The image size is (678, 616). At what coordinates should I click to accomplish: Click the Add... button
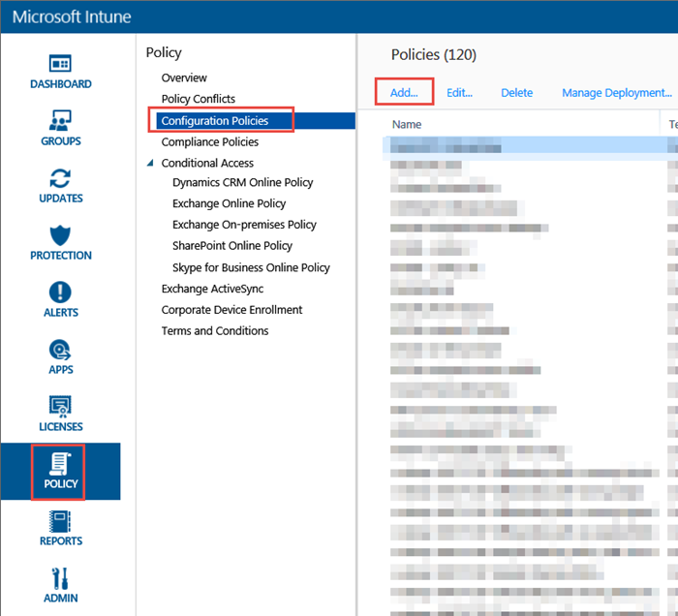coord(404,93)
